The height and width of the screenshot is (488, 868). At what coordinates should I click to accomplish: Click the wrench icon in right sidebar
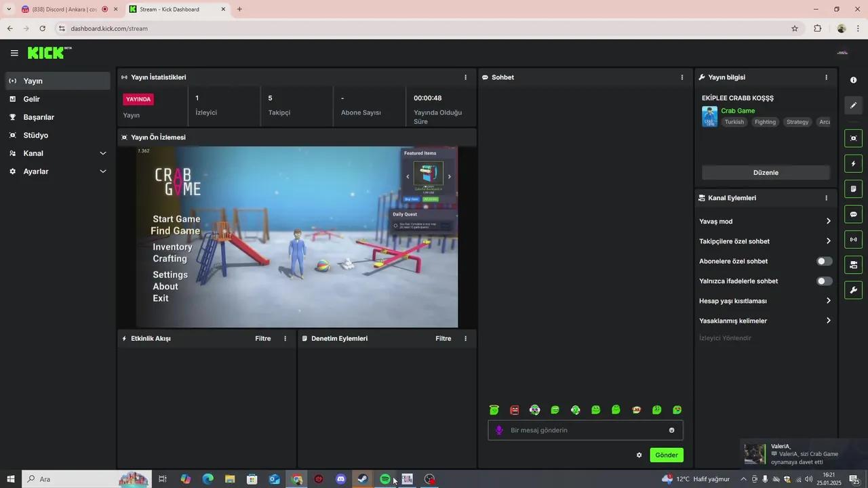[x=853, y=290]
